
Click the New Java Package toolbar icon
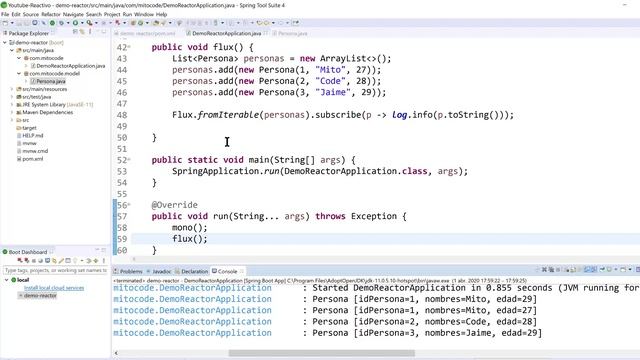pyautogui.click(x=133, y=23)
